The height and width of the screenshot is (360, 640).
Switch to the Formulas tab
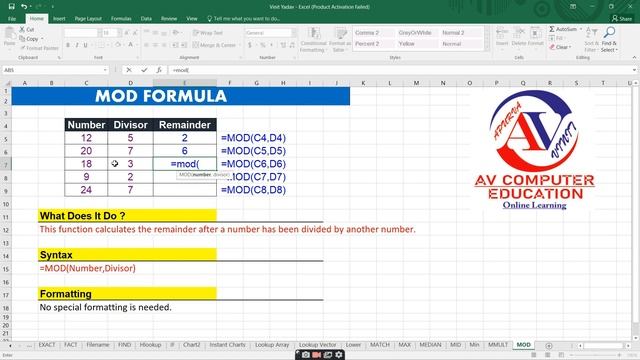(121, 18)
